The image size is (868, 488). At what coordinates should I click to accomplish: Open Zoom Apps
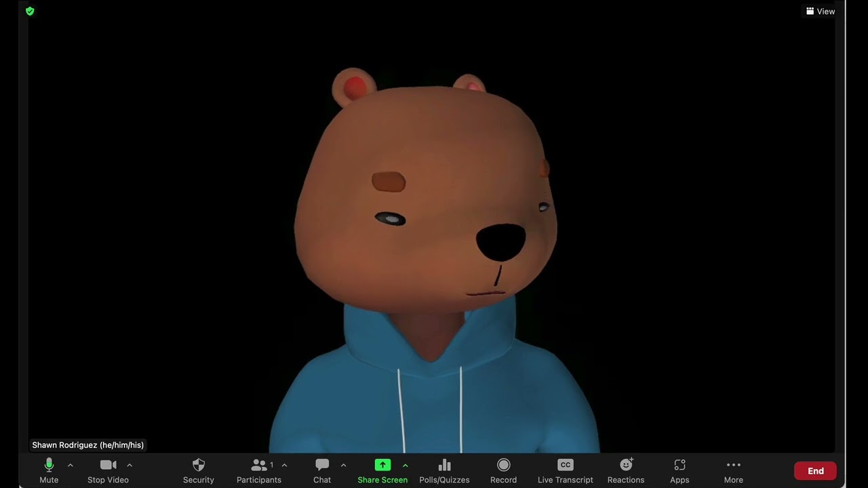point(679,471)
